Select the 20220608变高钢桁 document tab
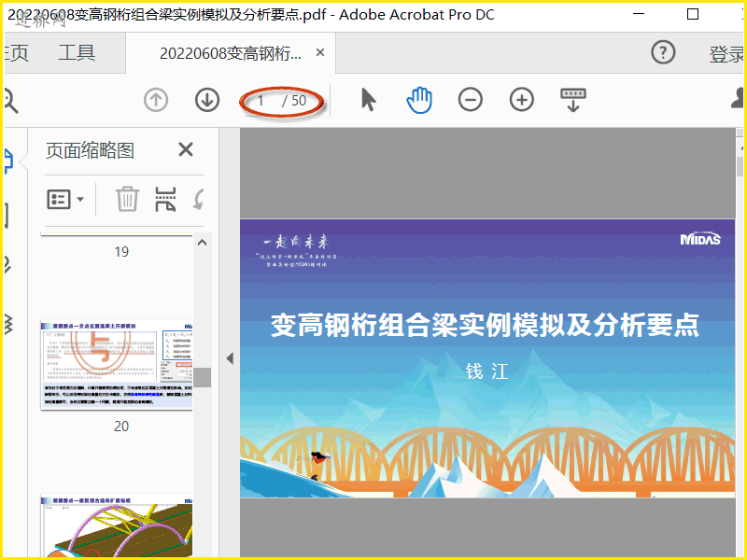 click(231, 53)
